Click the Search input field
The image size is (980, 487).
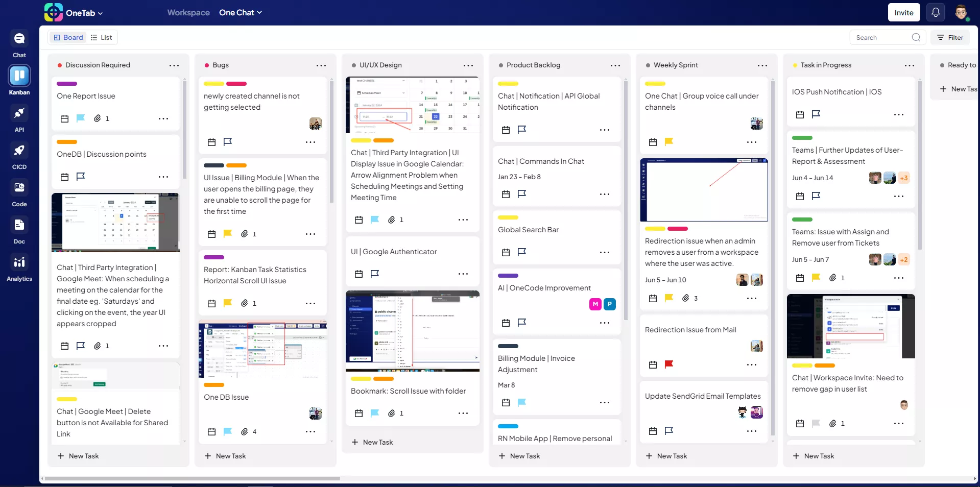coord(882,37)
